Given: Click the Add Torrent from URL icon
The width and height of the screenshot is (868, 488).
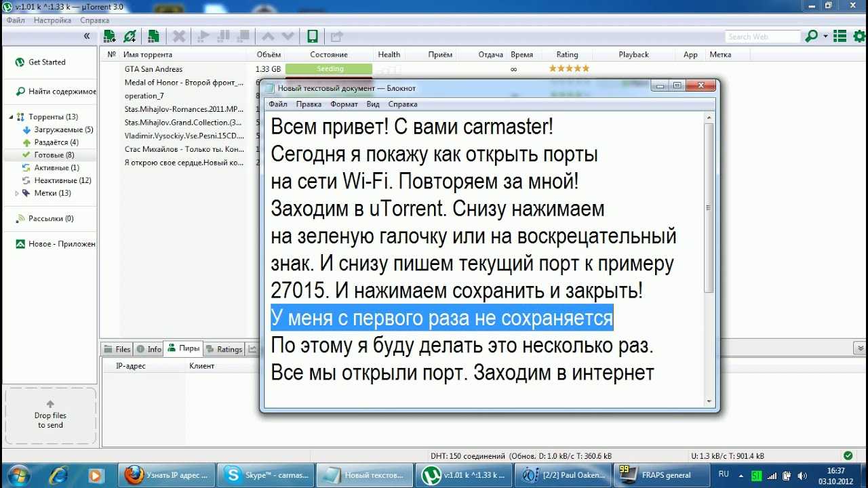Looking at the screenshot, I should coord(130,37).
